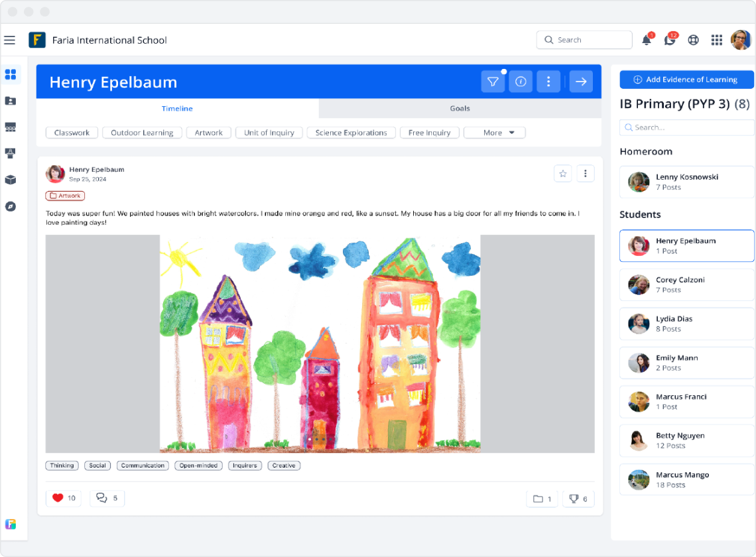Open the apps grid menu

coord(717,40)
